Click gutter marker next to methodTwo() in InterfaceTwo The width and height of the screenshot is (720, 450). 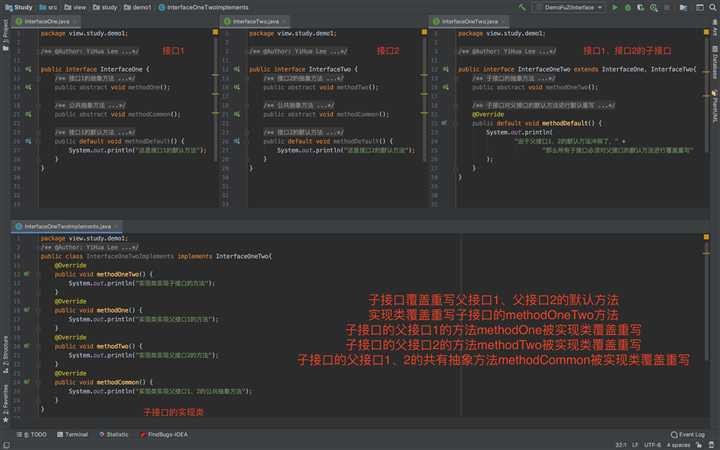tap(237, 87)
